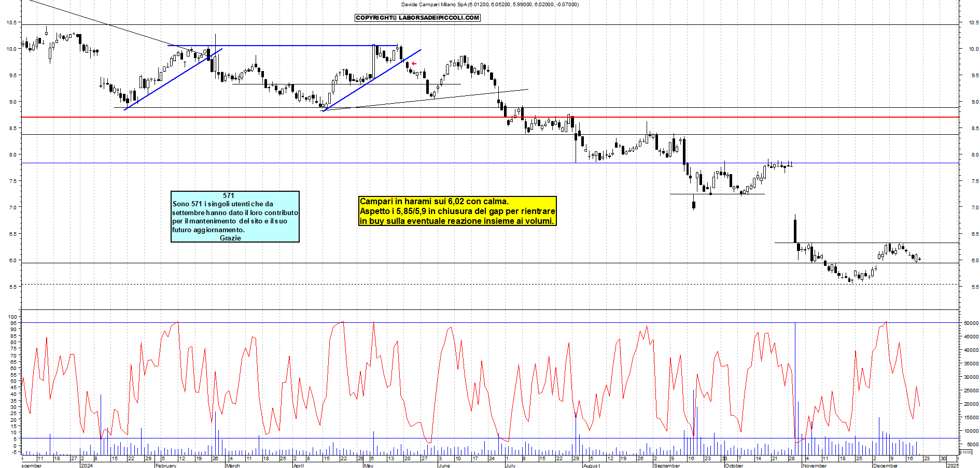Click the '100' oscillator scale label
Screen dimensions: 980x468
13,317
